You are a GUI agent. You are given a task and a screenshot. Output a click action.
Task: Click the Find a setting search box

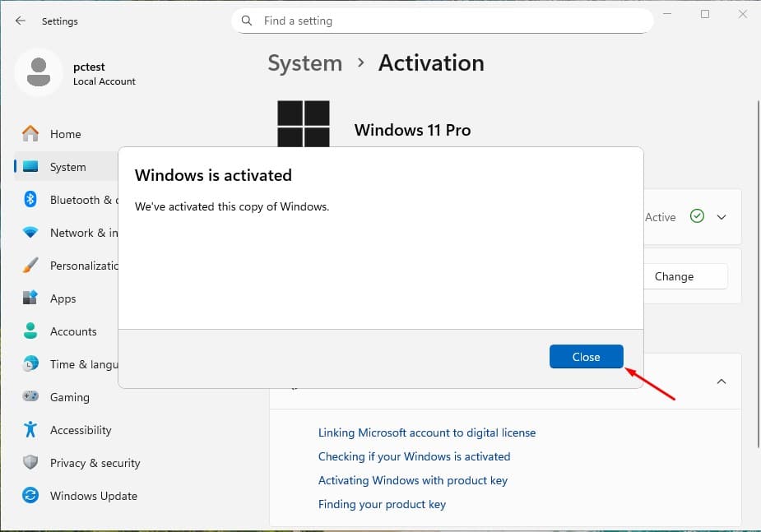pyautogui.click(x=443, y=21)
